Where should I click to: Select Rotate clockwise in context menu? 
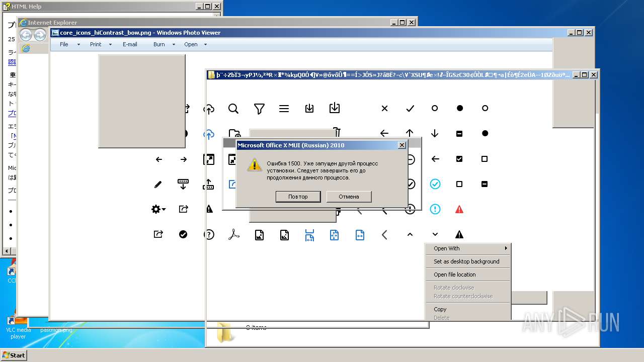pos(468,288)
